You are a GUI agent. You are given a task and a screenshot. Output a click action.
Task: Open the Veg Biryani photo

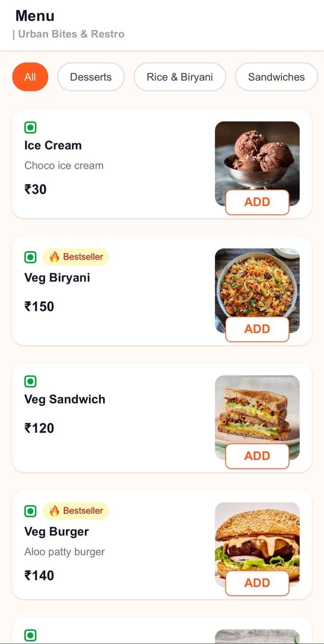(257, 281)
